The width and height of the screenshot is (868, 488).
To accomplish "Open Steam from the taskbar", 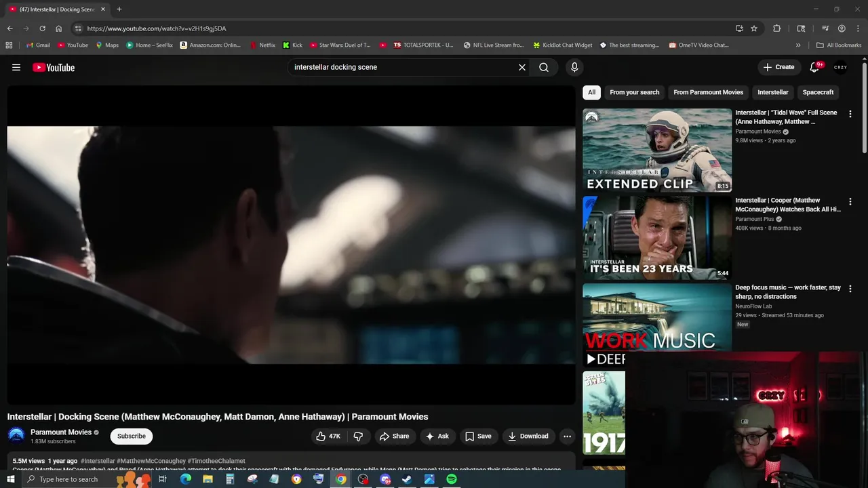I will click(x=407, y=479).
